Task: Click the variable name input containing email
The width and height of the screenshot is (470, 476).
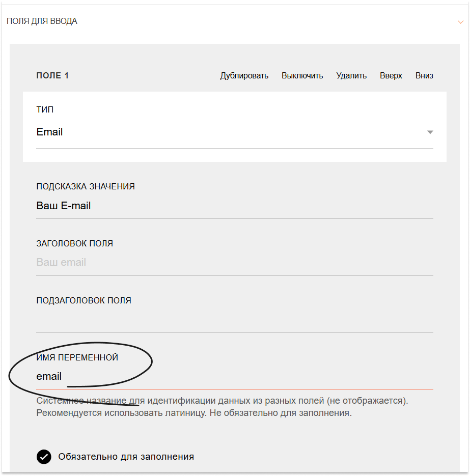Action: tap(235, 376)
